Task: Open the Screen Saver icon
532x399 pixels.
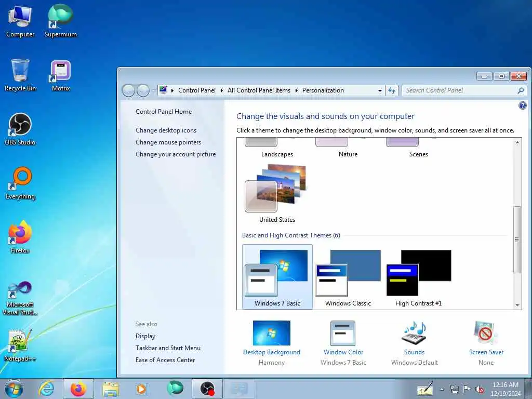Action: (x=486, y=333)
